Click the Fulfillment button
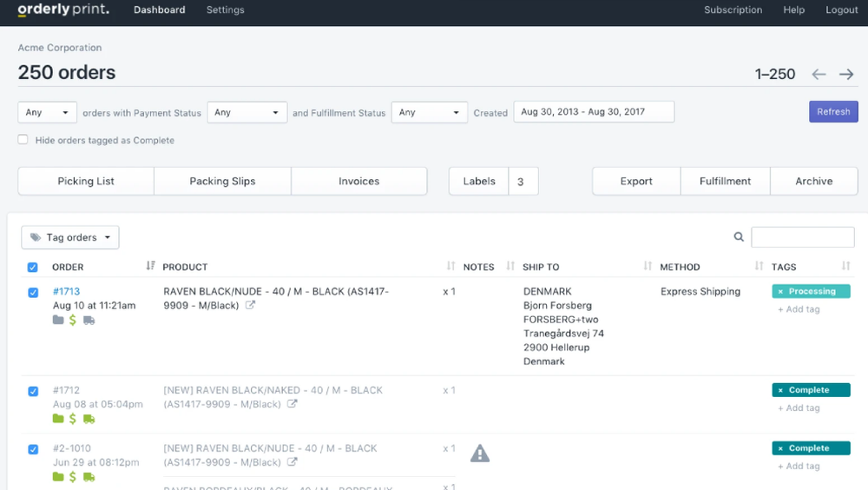Image resolution: width=868 pixels, height=490 pixels. click(x=725, y=182)
